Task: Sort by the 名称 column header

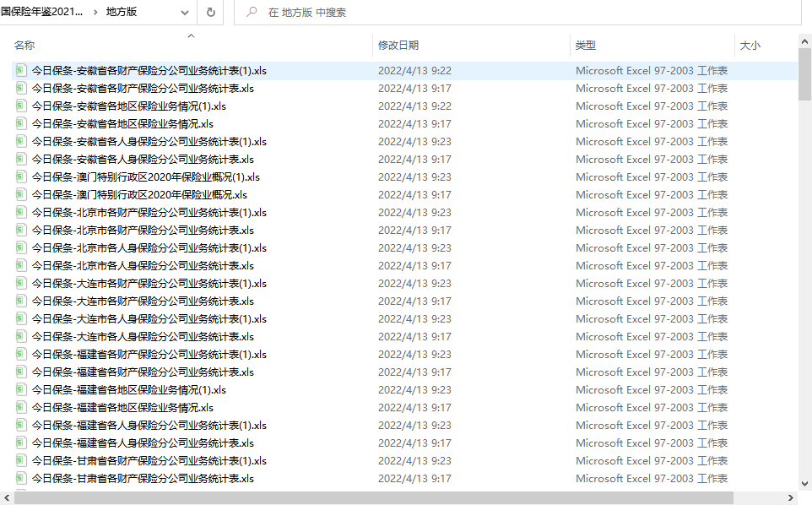Action: pyautogui.click(x=24, y=45)
